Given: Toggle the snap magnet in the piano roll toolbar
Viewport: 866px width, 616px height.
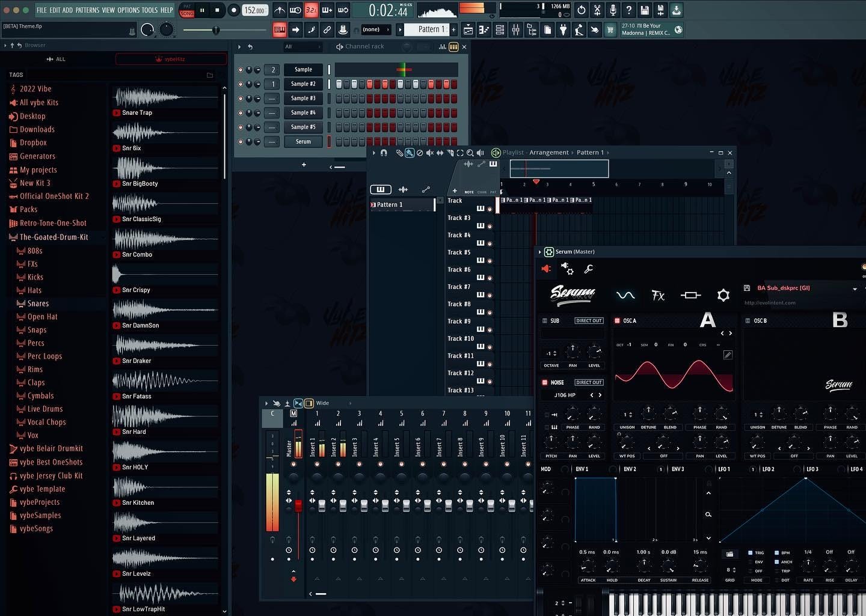Looking at the screenshot, I should 384,152.
